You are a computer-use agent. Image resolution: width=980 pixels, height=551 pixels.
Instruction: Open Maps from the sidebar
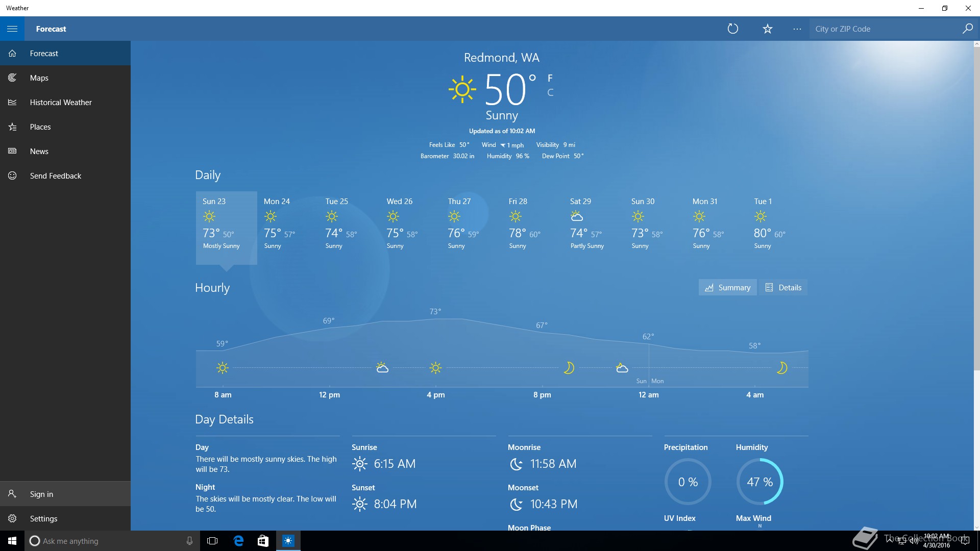[x=65, y=78]
